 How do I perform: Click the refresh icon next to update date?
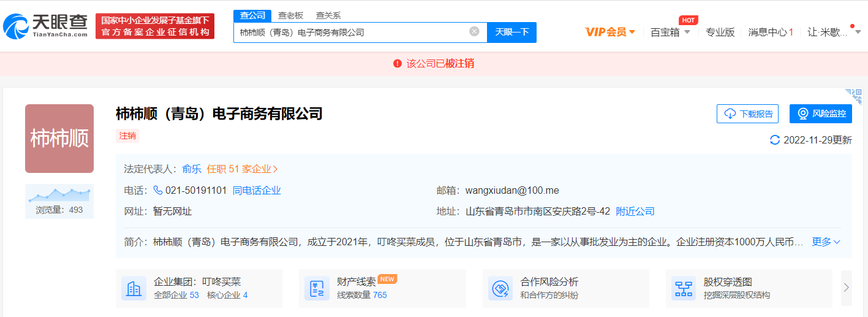click(775, 140)
